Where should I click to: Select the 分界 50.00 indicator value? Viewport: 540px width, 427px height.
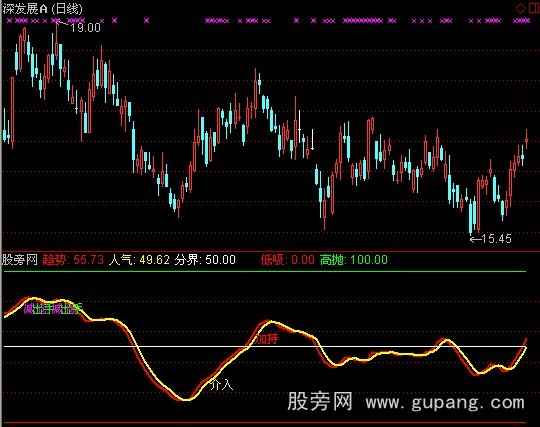[205, 260]
